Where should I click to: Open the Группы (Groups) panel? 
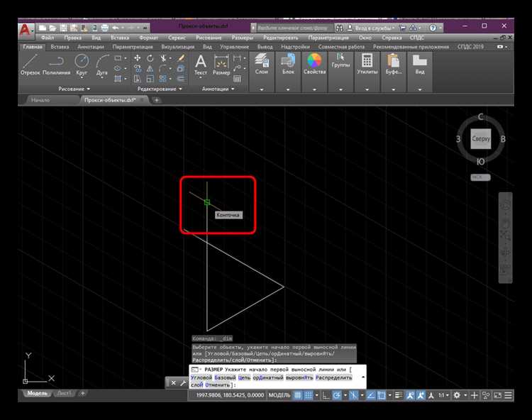pyautogui.click(x=340, y=61)
